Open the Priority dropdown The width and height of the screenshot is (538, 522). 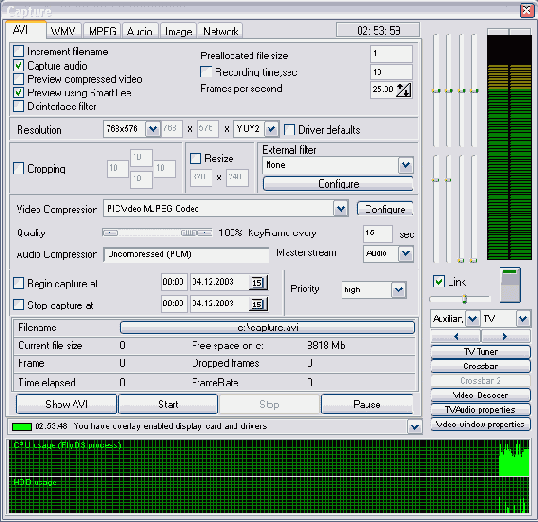click(x=399, y=290)
